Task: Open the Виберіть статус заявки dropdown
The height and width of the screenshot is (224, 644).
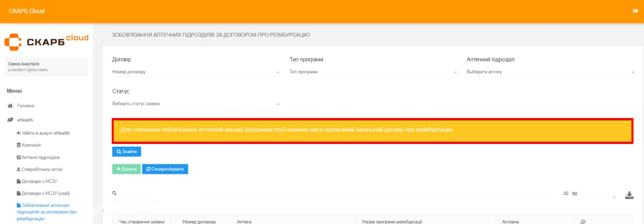Action: (x=195, y=104)
